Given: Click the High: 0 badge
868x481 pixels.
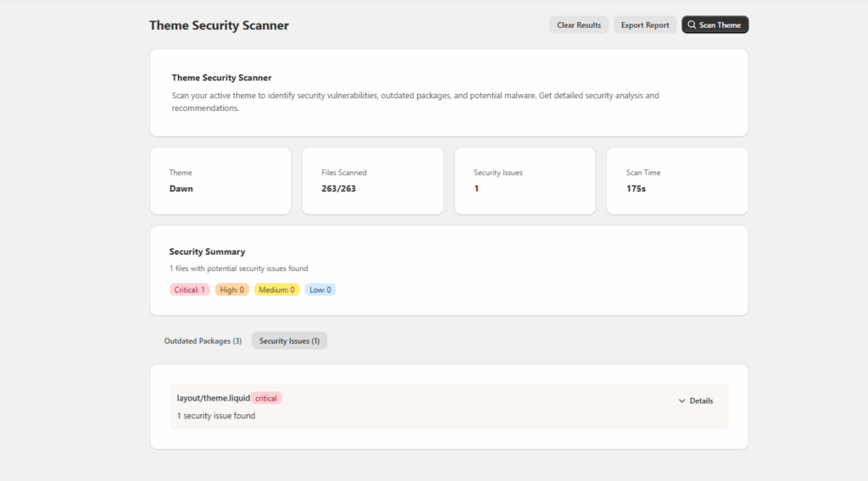Looking at the screenshot, I should point(232,290).
